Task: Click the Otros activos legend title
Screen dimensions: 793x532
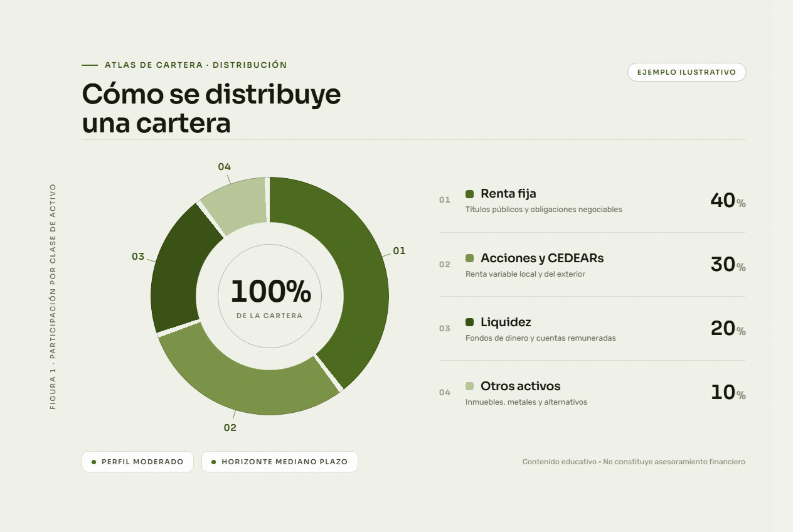Action: (x=520, y=386)
